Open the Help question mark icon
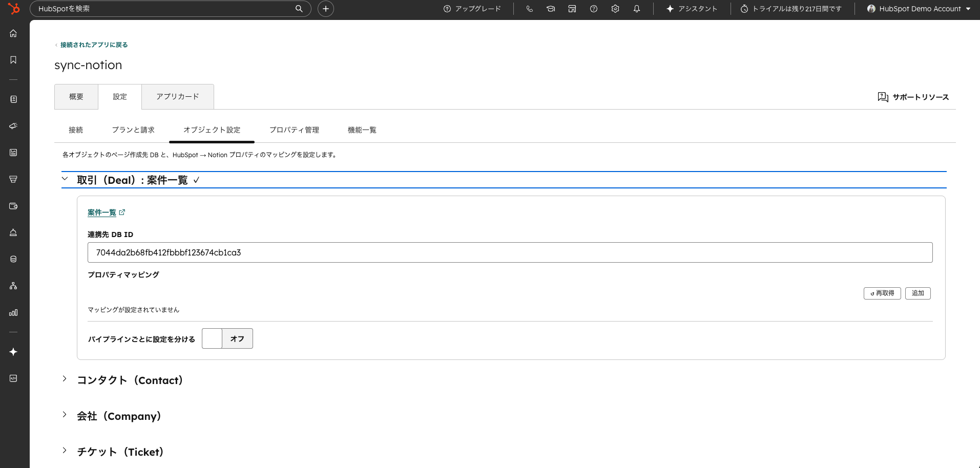This screenshot has width=980, height=468. [594, 9]
